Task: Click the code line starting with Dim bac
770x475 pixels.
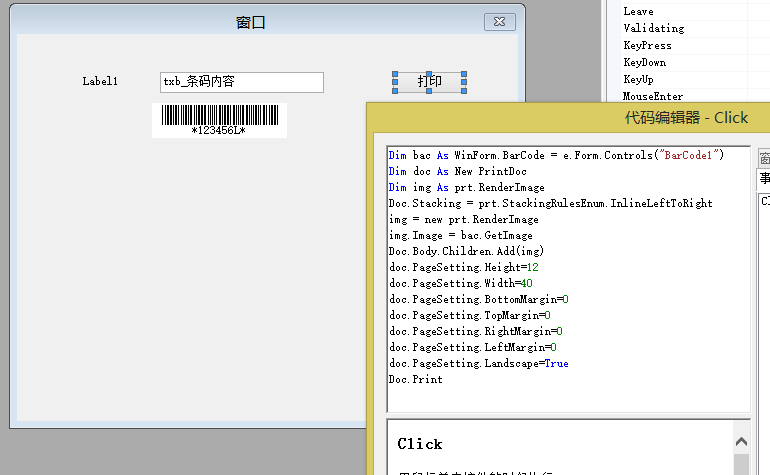Action: click(556, 155)
